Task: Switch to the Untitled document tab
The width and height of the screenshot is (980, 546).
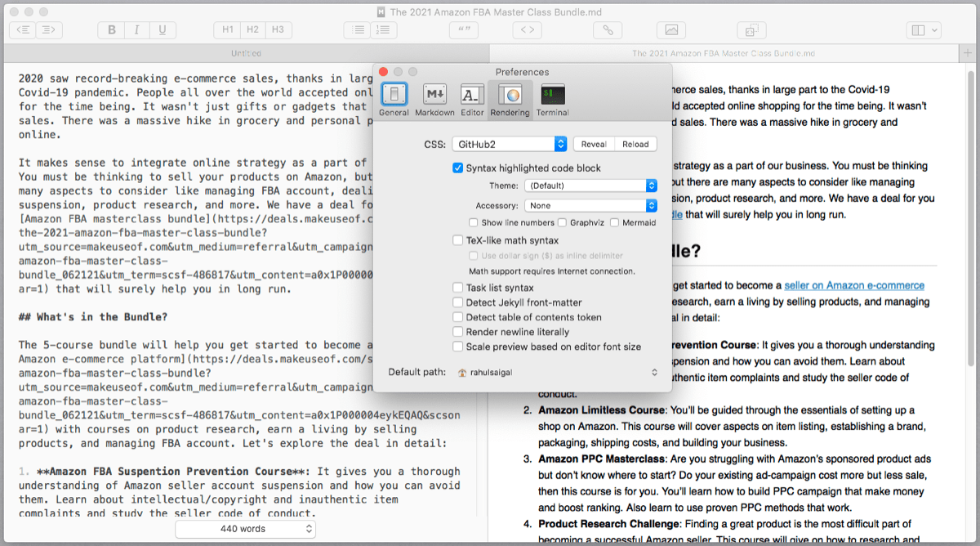Action: 246,53
